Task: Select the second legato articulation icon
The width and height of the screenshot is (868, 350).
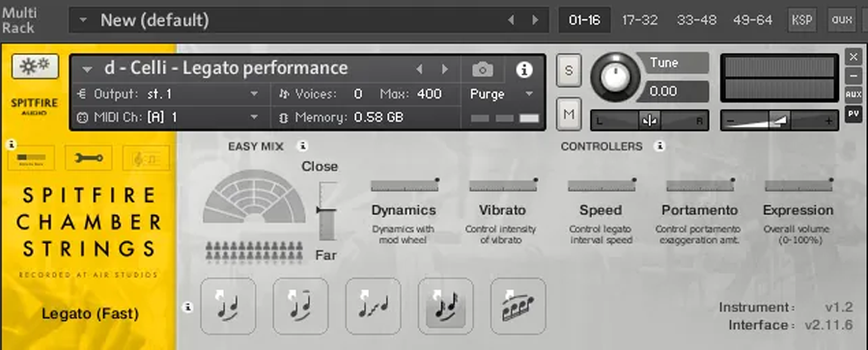Action: tap(300, 307)
